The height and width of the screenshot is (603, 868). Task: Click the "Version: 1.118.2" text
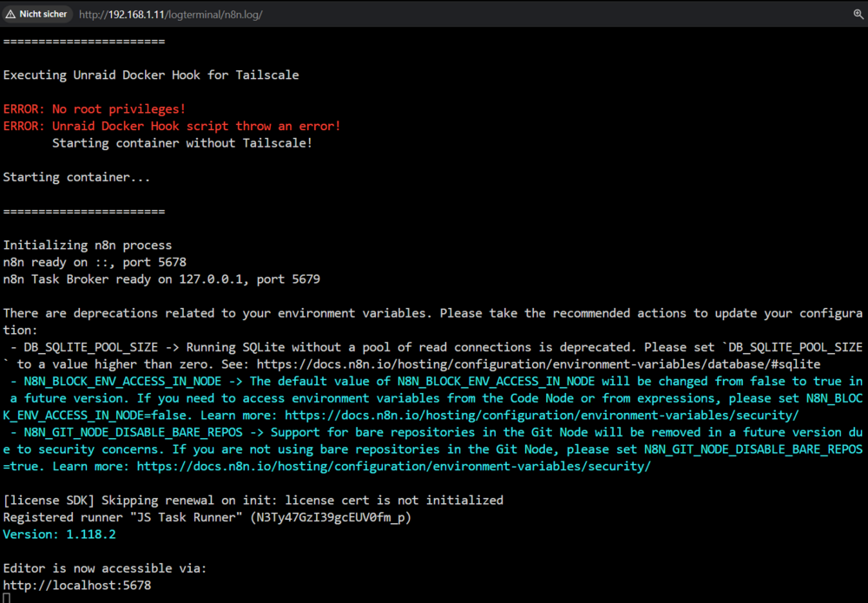pos(59,534)
